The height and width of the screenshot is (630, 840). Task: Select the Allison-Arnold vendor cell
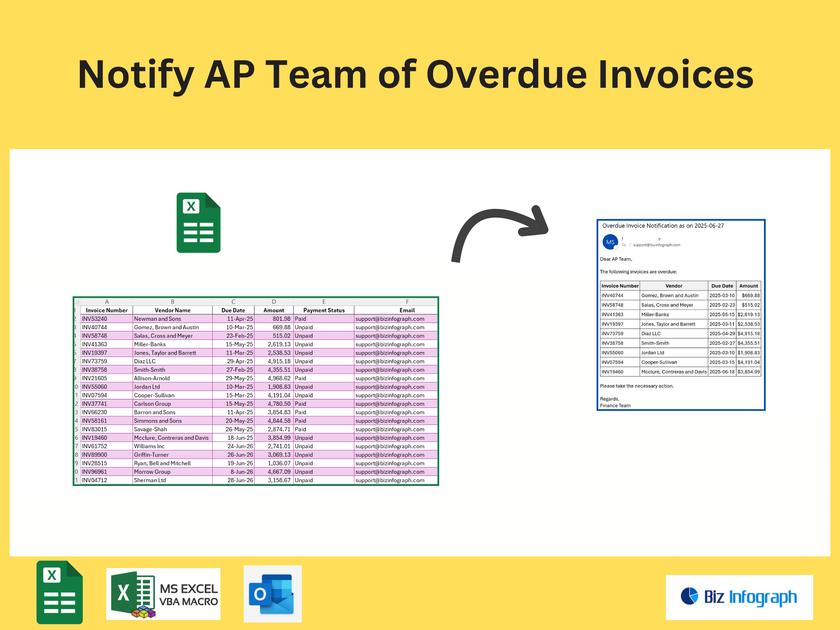tap(172, 378)
